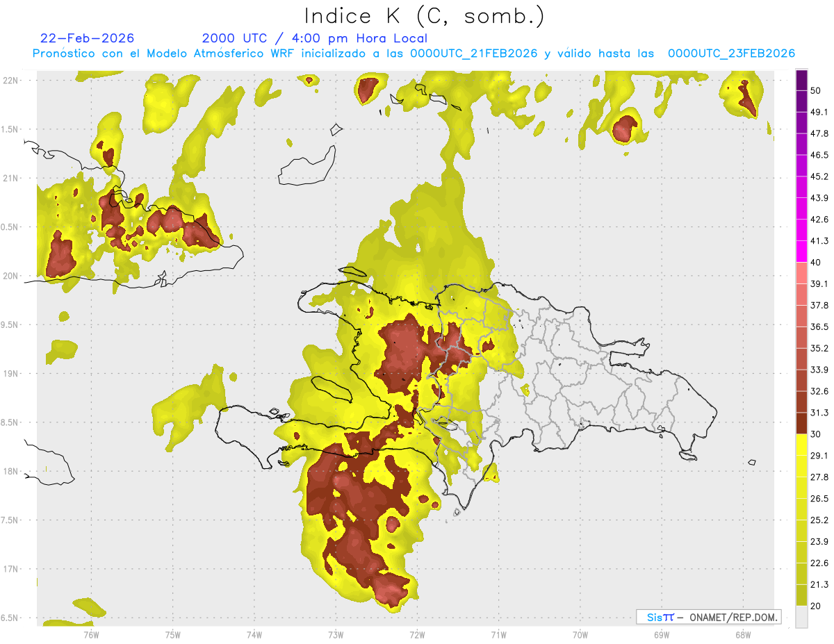Click the longitude label '75W'

173,634
